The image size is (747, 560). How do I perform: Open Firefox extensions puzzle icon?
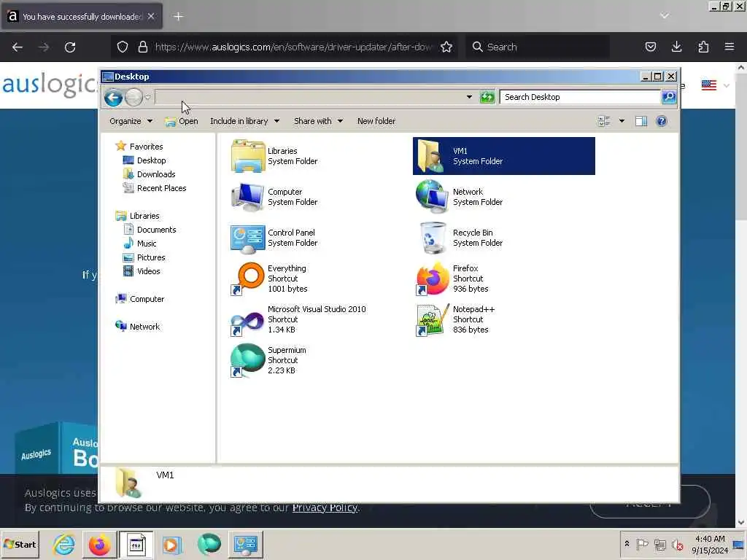(x=703, y=47)
